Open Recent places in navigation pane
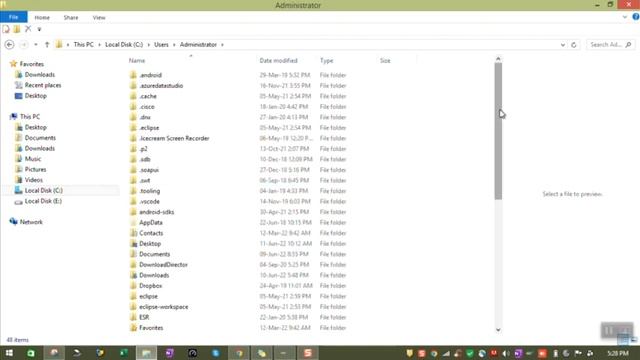Screen dimensions: 640x360 tap(43, 85)
